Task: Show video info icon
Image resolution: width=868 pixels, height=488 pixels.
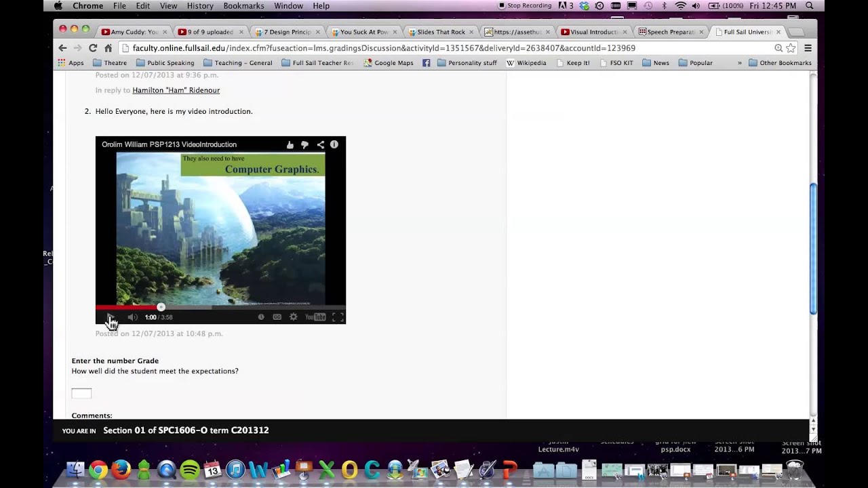Action: (334, 144)
